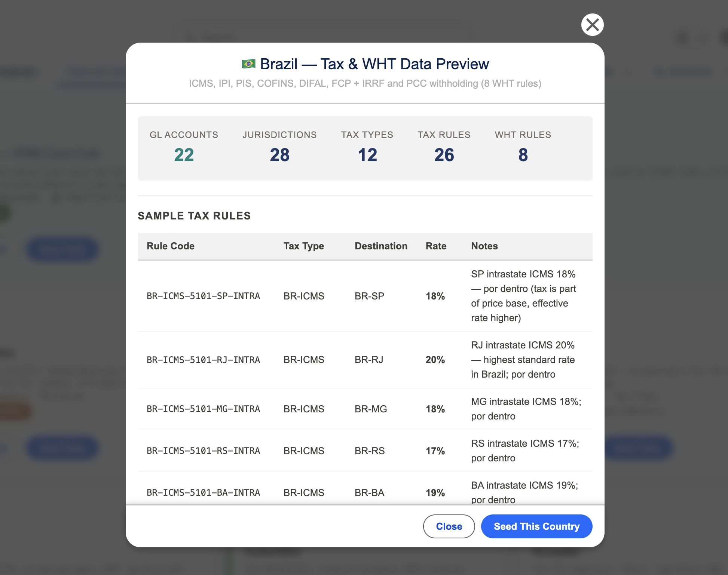This screenshot has height=575, width=728.
Task: Click Seed This Country button
Action: click(x=536, y=526)
